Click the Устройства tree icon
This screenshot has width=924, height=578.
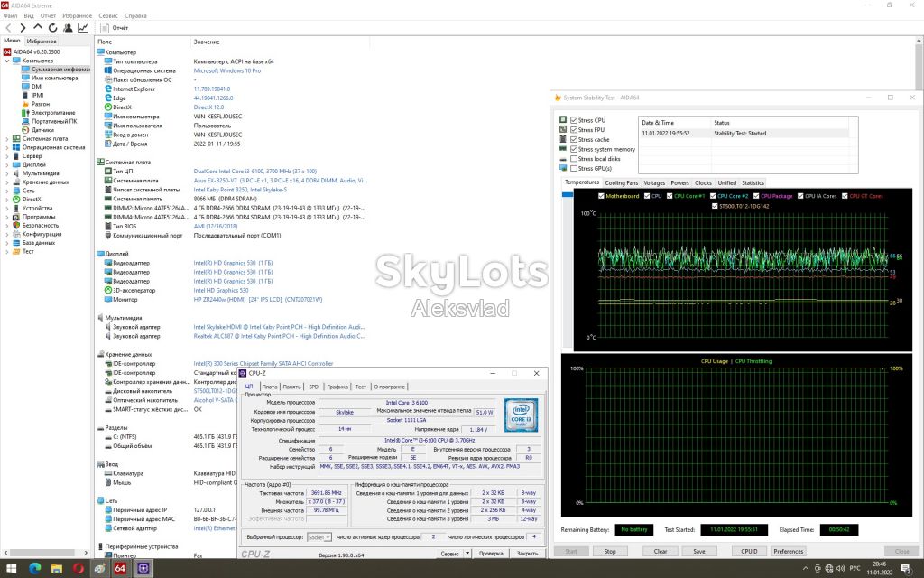tap(16, 208)
